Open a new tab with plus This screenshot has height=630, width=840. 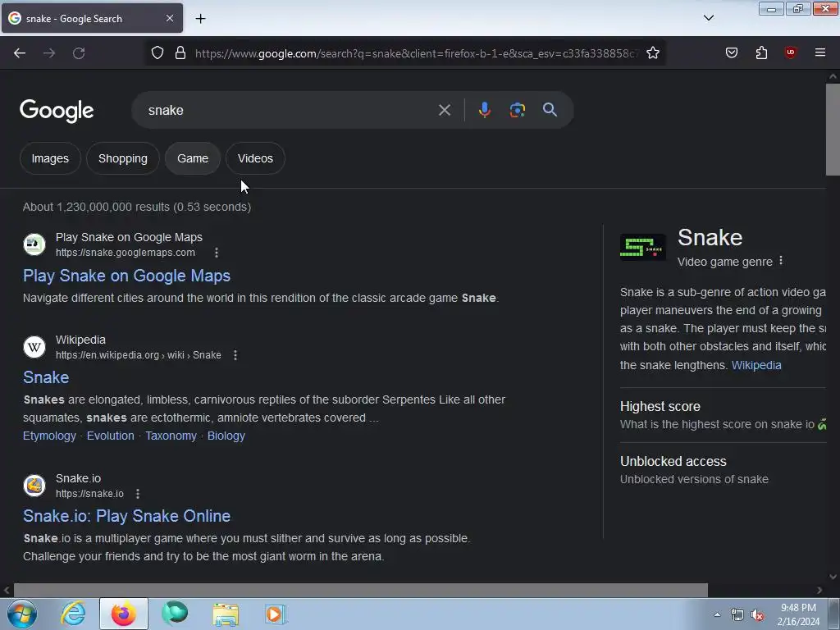pyautogui.click(x=200, y=19)
